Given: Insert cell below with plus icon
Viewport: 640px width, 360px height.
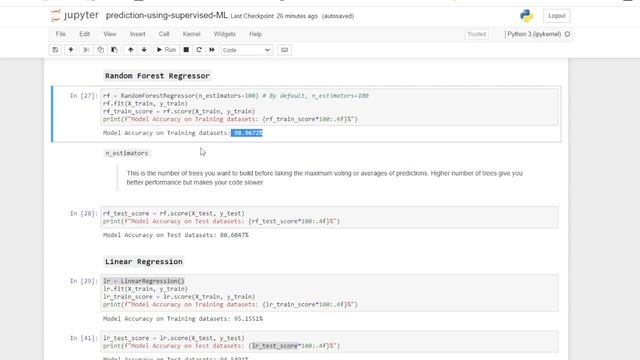Looking at the screenshot, I should 71,50.
